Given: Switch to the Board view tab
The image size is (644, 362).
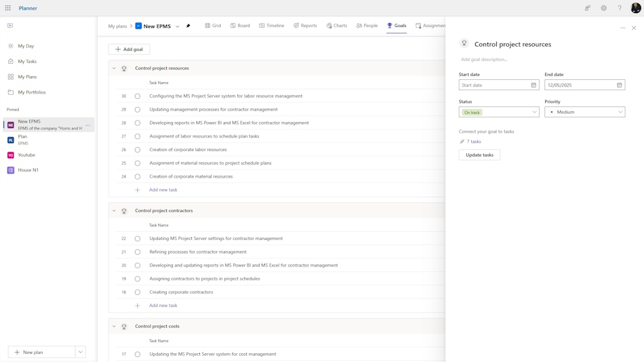Looking at the screenshot, I should click(x=240, y=26).
